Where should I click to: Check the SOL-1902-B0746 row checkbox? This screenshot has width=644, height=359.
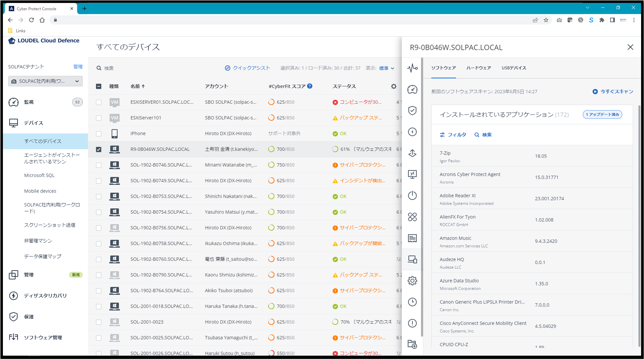click(98, 165)
